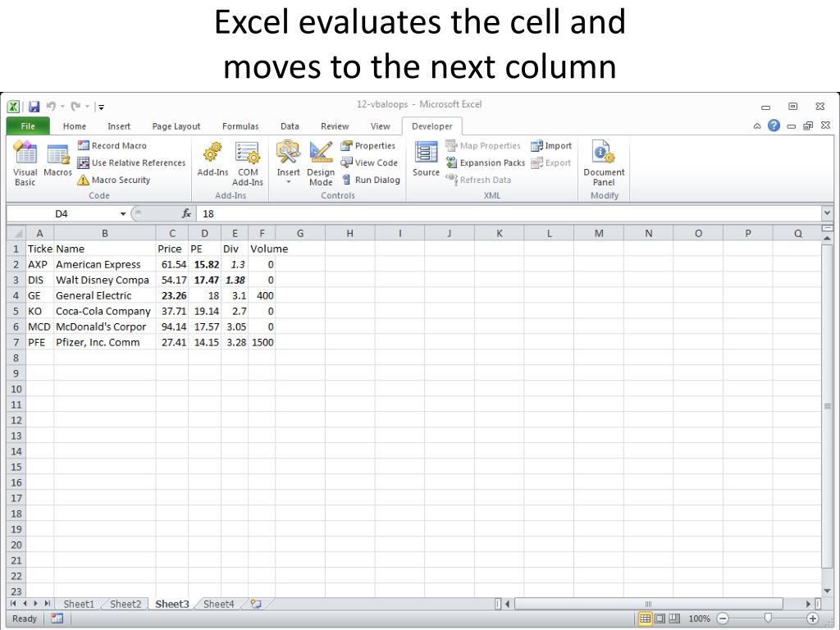Toggle Use Relative References
The width and height of the screenshot is (840, 630).
tap(131, 163)
